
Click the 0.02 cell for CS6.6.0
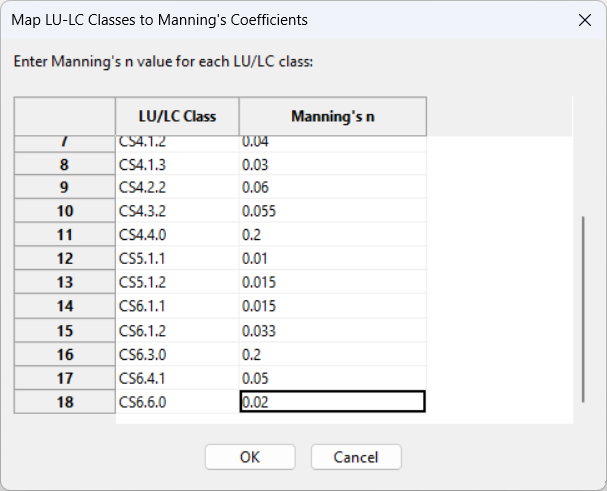click(333, 402)
